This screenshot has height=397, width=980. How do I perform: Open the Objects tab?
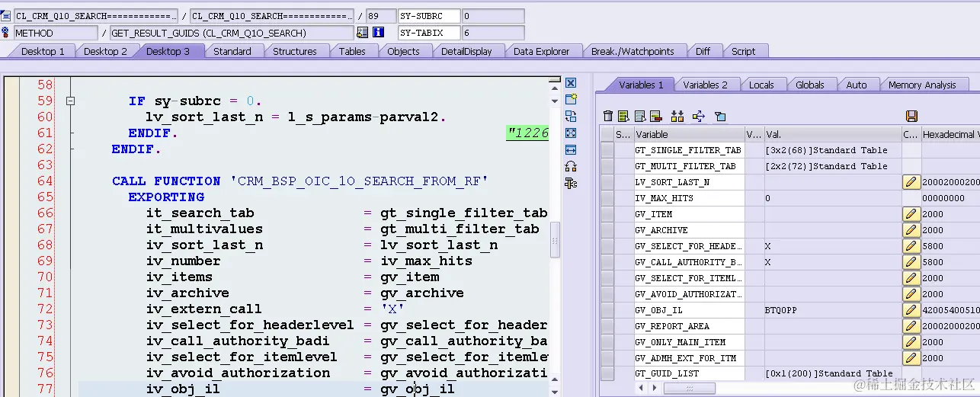point(403,51)
